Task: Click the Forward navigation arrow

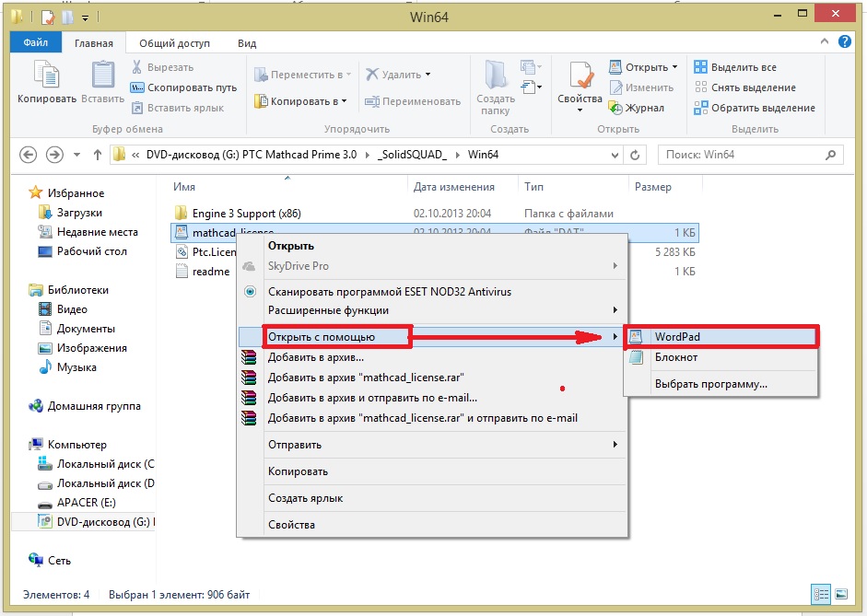Action: point(54,155)
